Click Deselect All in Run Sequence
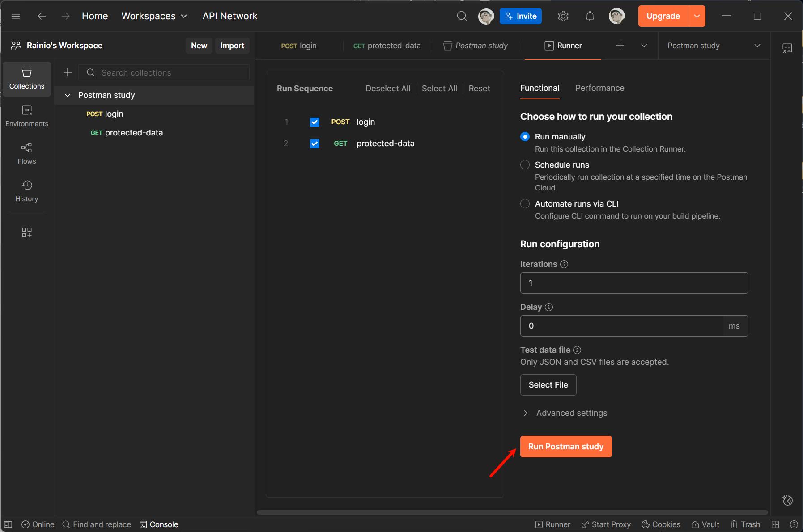 388,89
